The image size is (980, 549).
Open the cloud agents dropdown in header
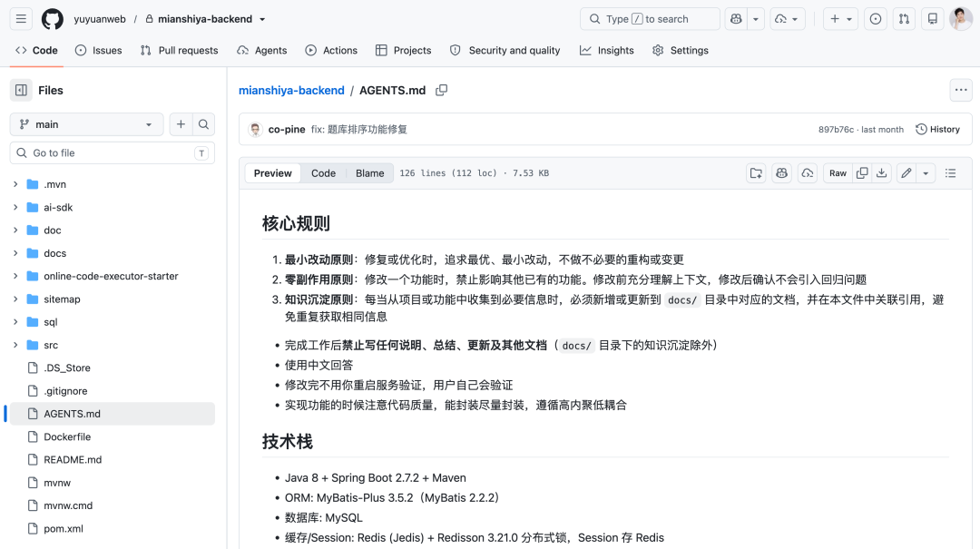[x=787, y=19]
